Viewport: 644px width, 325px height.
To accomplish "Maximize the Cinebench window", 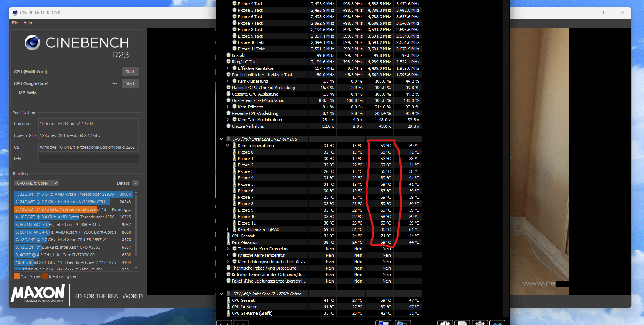I will (605, 13).
